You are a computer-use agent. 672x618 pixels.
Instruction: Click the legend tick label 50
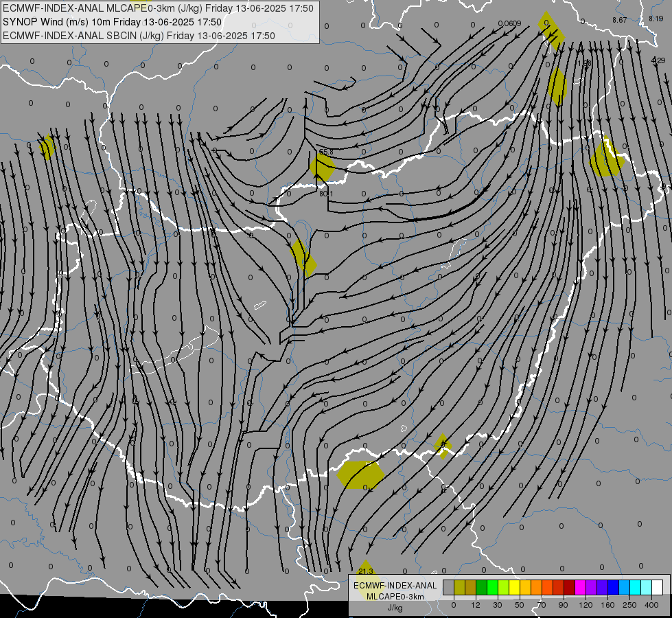[520, 605]
